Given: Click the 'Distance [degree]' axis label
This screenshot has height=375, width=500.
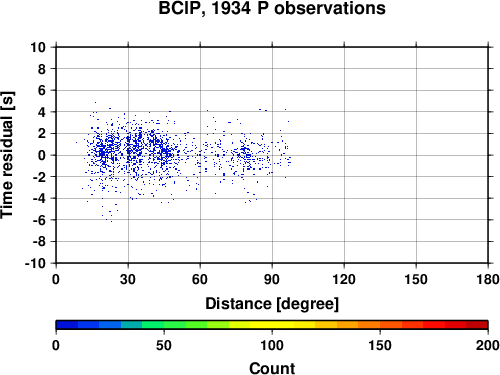Looking at the screenshot, I should (272, 304).
